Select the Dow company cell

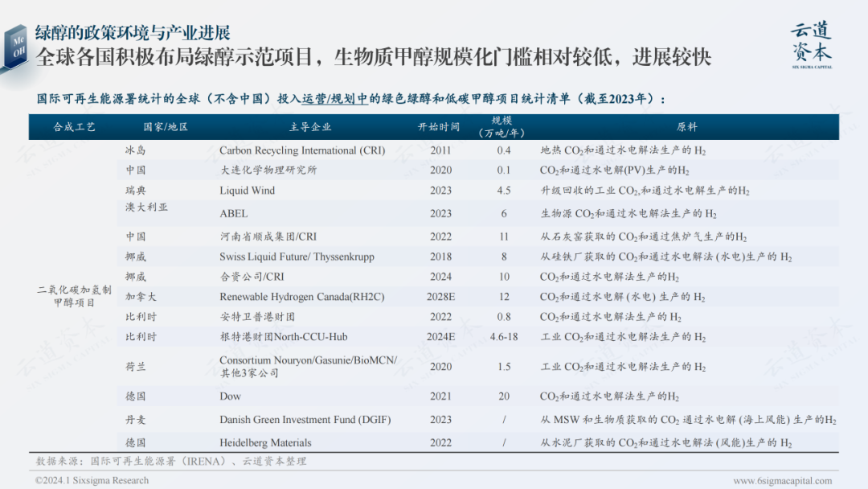coord(231,396)
